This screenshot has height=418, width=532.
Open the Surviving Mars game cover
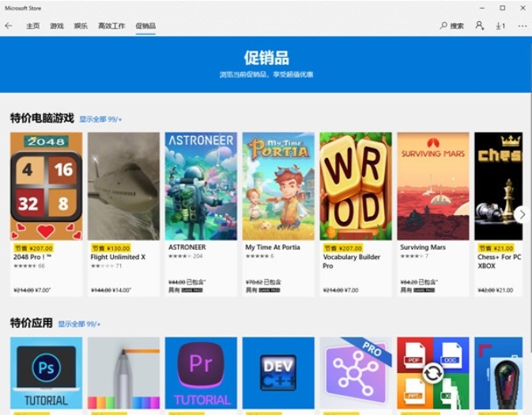click(x=433, y=186)
